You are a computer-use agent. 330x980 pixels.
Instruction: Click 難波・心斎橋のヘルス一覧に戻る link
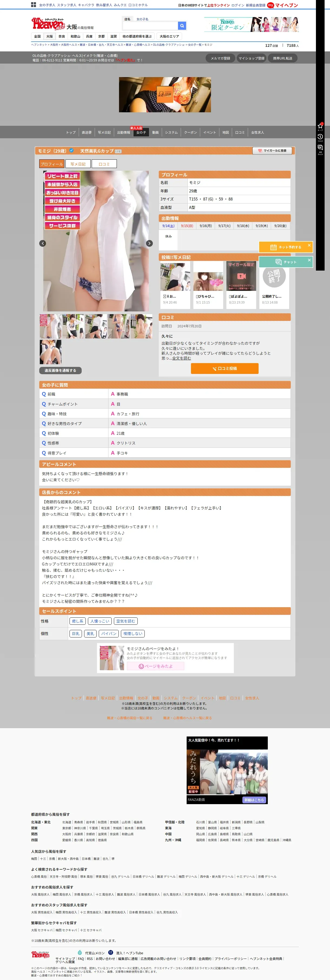(x=187, y=718)
